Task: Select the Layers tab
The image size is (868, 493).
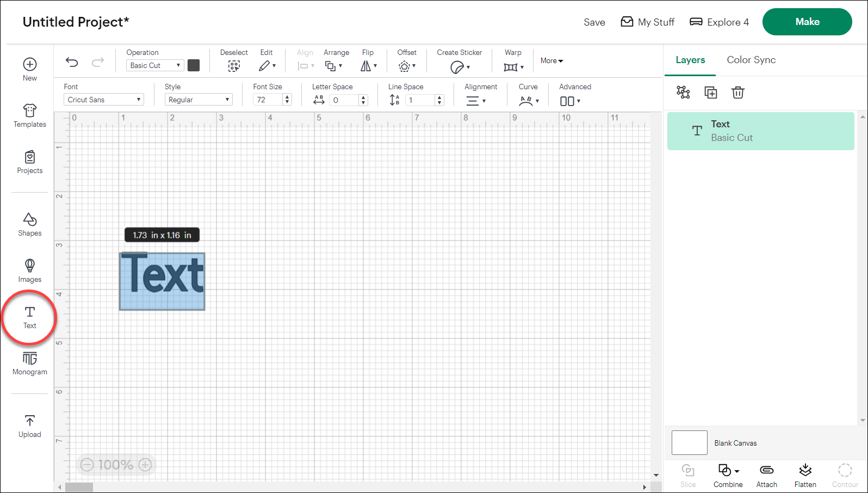Action: [x=690, y=60]
